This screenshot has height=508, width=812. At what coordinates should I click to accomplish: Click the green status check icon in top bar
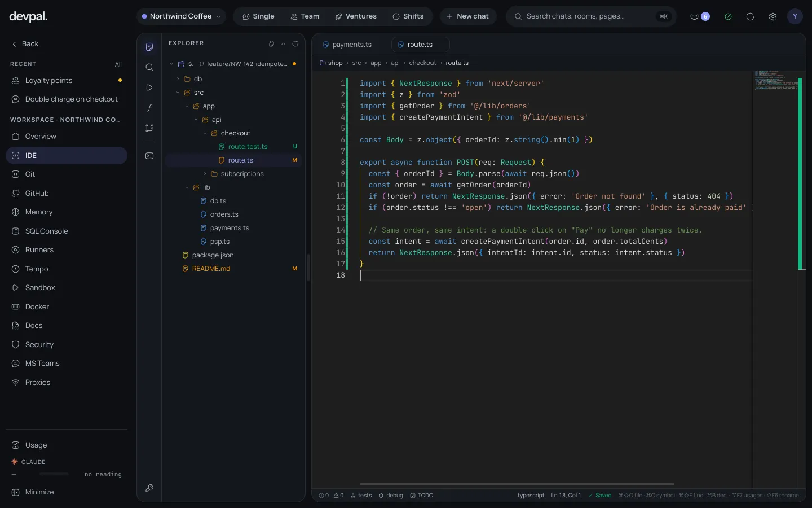pos(728,16)
